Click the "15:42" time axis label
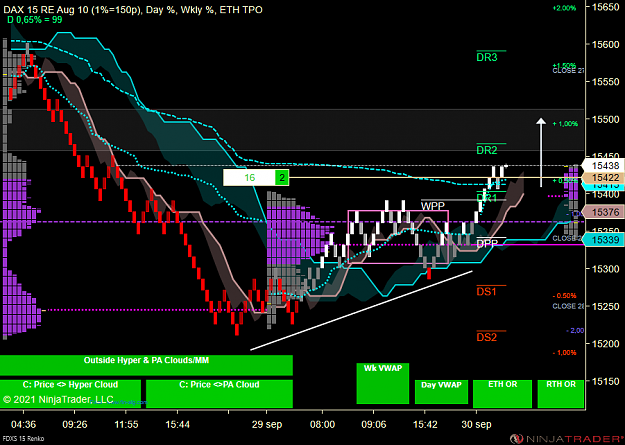This screenshot has width=625, height=445. [x=425, y=425]
